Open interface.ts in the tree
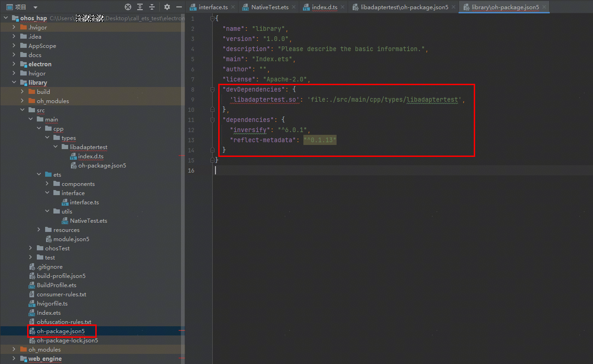 (84, 202)
